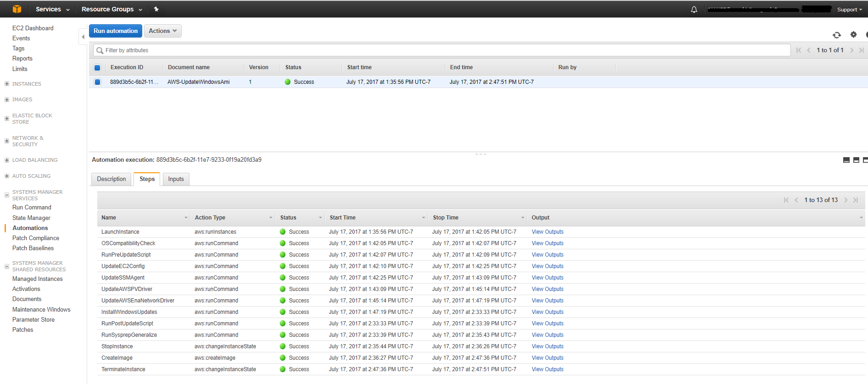
Task: Click the AWS cube logo
Action: [x=17, y=9]
